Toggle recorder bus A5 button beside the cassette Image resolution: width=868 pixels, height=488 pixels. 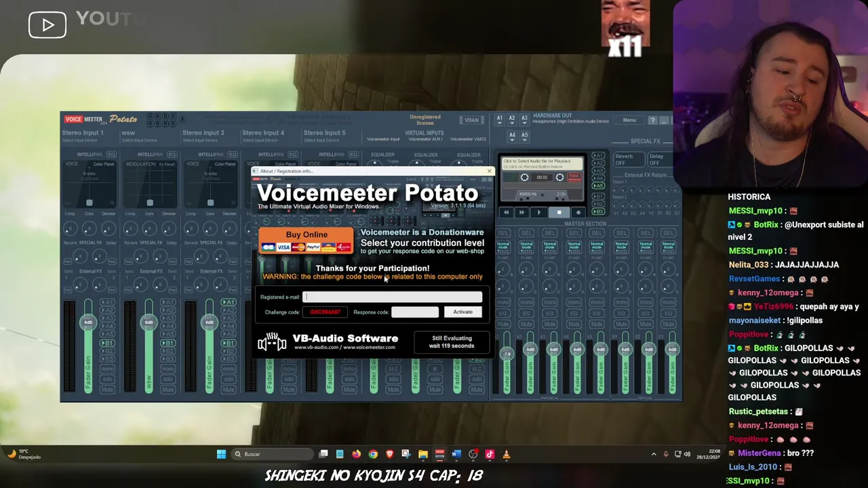coord(598,186)
